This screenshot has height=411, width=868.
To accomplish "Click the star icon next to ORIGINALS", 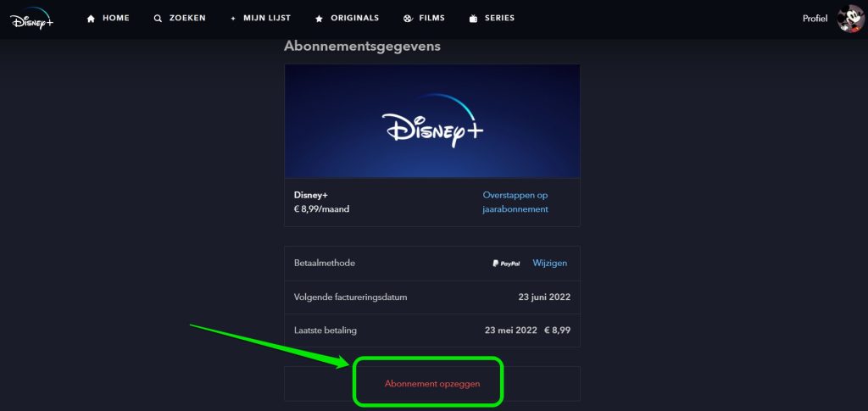I will 319,19.
